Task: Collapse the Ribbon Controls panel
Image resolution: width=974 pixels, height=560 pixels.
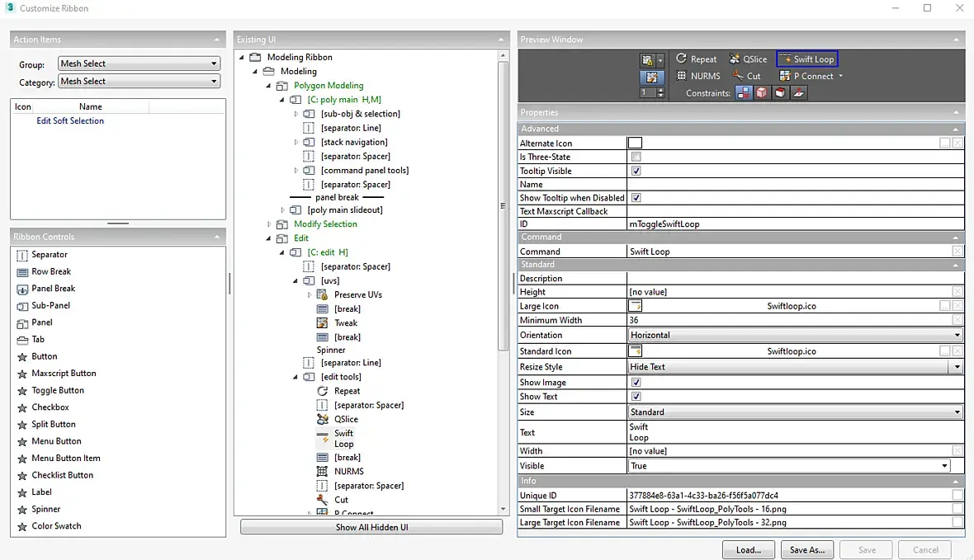Action: (x=217, y=237)
